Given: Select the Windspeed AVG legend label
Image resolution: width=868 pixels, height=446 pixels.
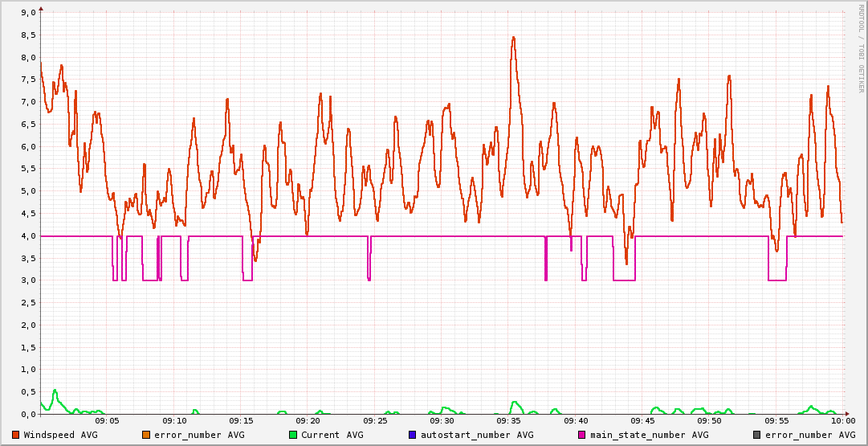Looking at the screenshot, I should (x=60, y=435).
